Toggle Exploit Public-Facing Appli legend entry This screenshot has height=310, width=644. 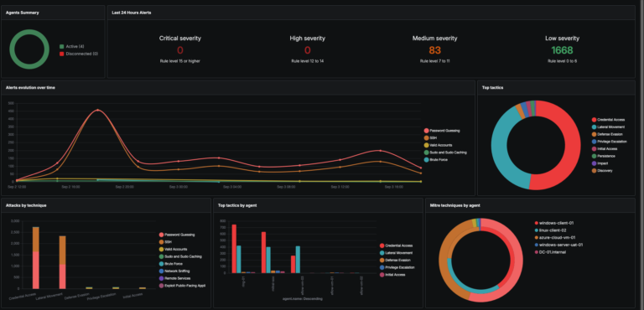[x=182, y=286]
